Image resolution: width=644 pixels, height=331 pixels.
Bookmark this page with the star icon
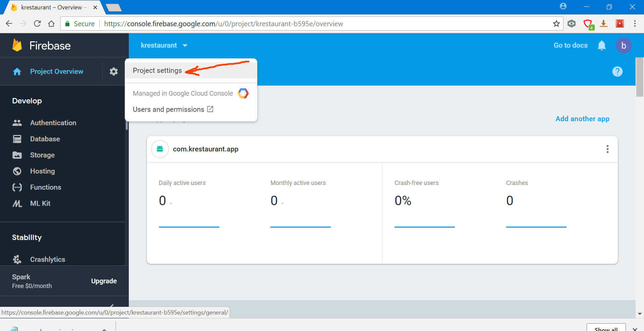point(556,24)
